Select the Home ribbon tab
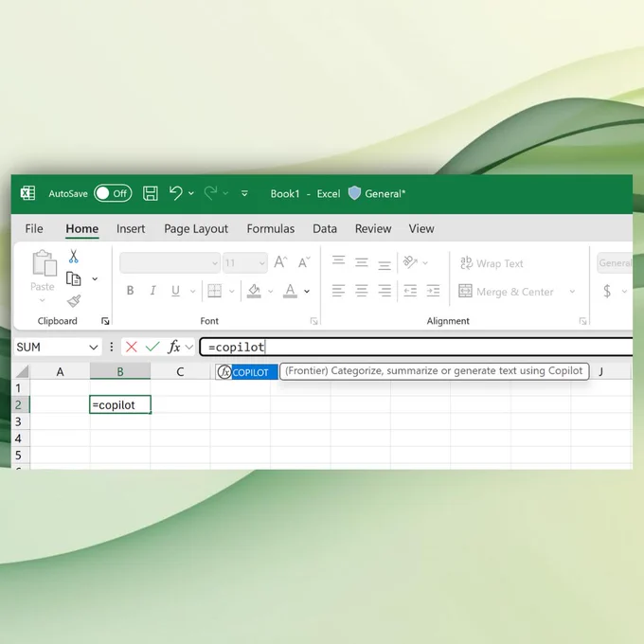The height and width of the screenshot is (644, 644). (x=81, y=229)
